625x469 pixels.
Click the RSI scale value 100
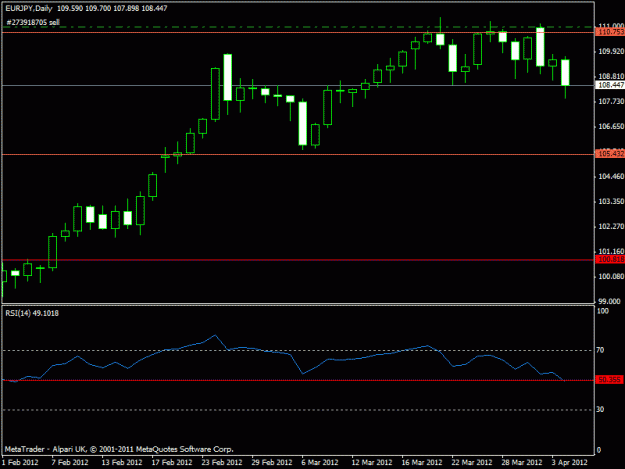603,311
